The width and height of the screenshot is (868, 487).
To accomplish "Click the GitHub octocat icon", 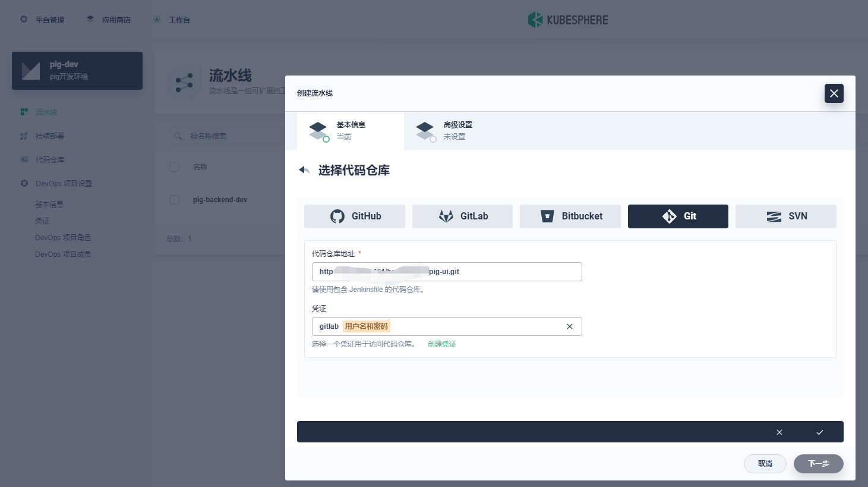I will (x=337, y=216).
